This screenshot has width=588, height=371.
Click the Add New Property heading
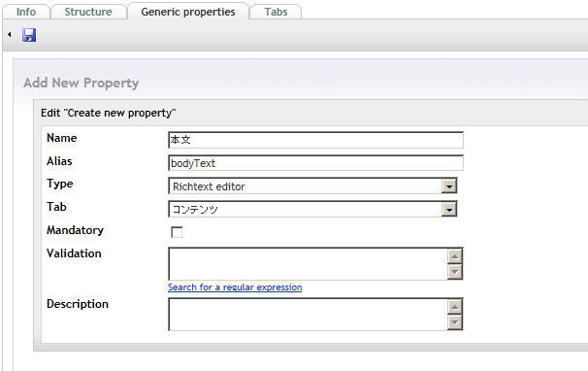81,83
